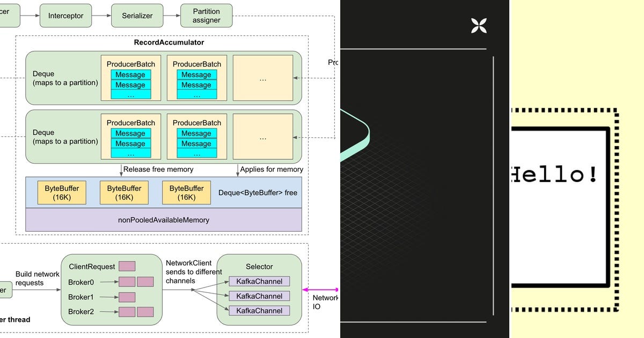The image size is (644, 338).
Task: Select the Partition assigner block
Action: [206, 16]
